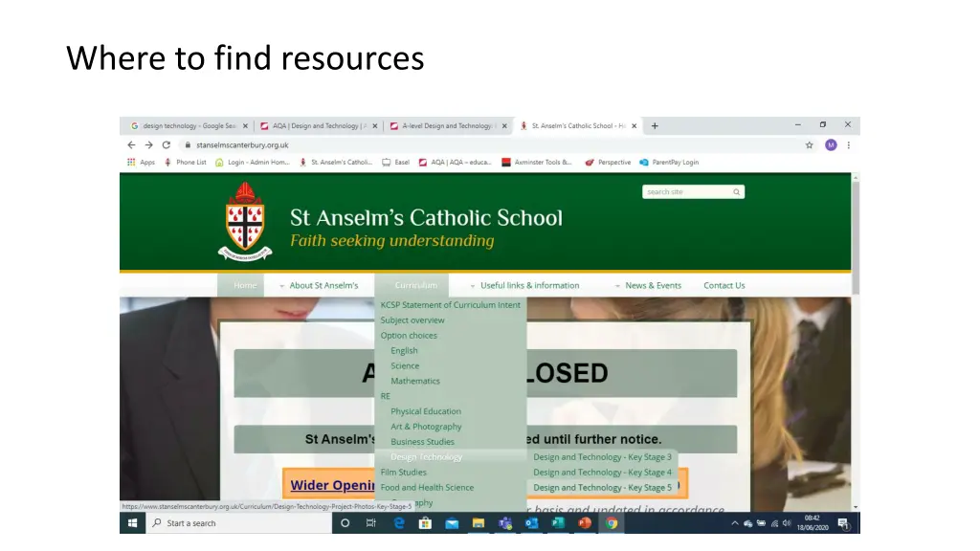The height and width of the screenshot is (551, 980).
Task: Open the Contact Us page
Action: [724, 285]
